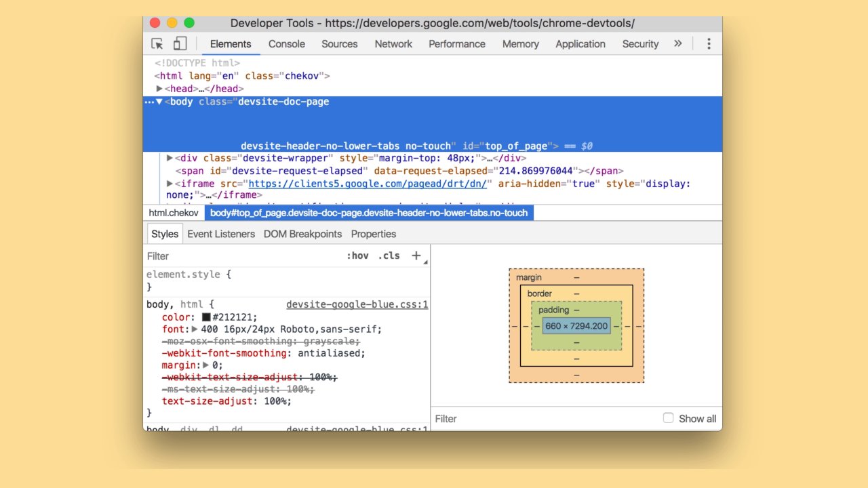Click the Styles Filter input field
The width and height of the screenshot is (868, 488).
coord(244,256)
